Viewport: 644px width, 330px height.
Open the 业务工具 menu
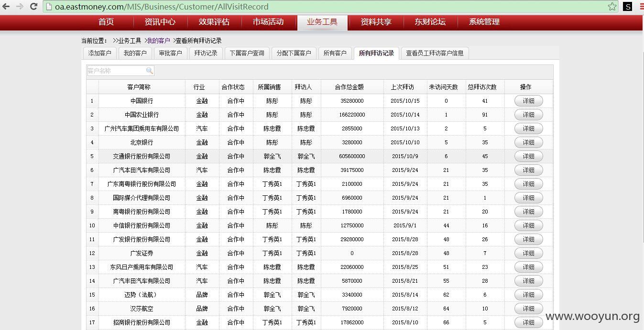322,22
